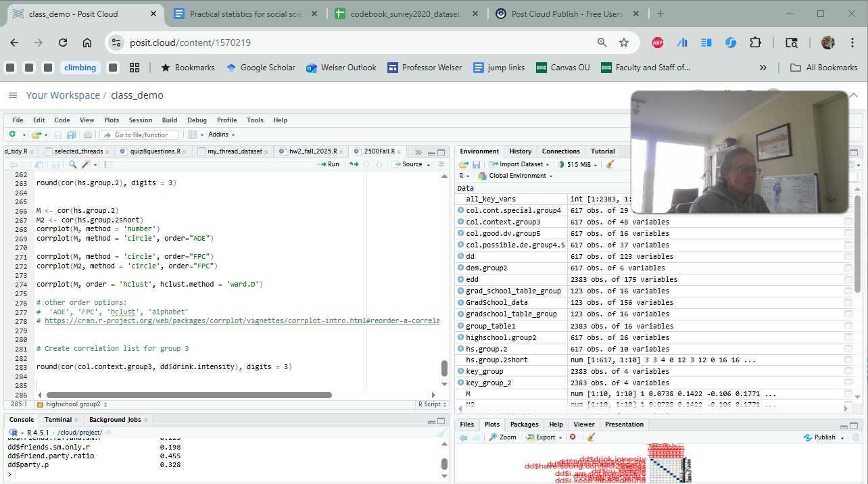Click the ABP extension icon in Chrome
Image resolution: width=868 pixels, height=484 pixels.
pyautogui.click(x=657, y=43)
